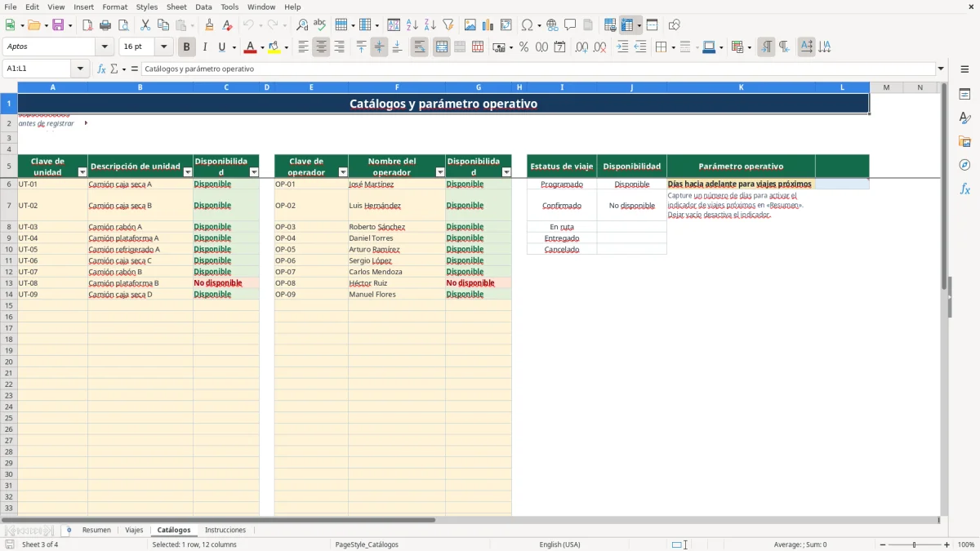Select row 7 header
Viewport: 980px width, 551px height.
click(9, 206)
